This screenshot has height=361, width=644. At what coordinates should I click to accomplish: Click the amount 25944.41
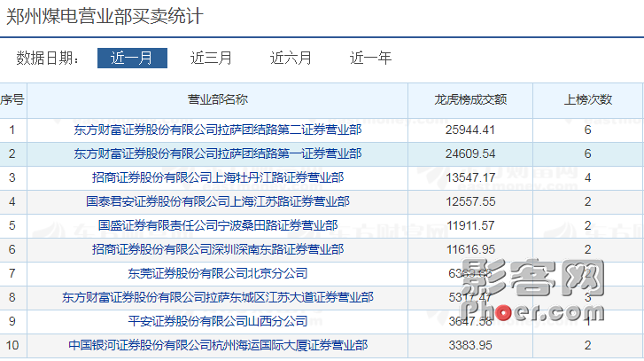point(470,129)
